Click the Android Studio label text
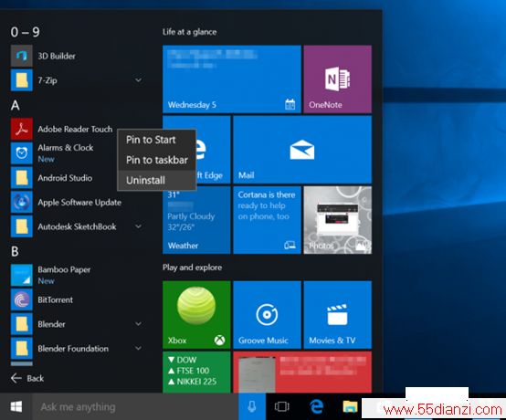This screenshot has height=420, width=506. [x=65, y=178]
